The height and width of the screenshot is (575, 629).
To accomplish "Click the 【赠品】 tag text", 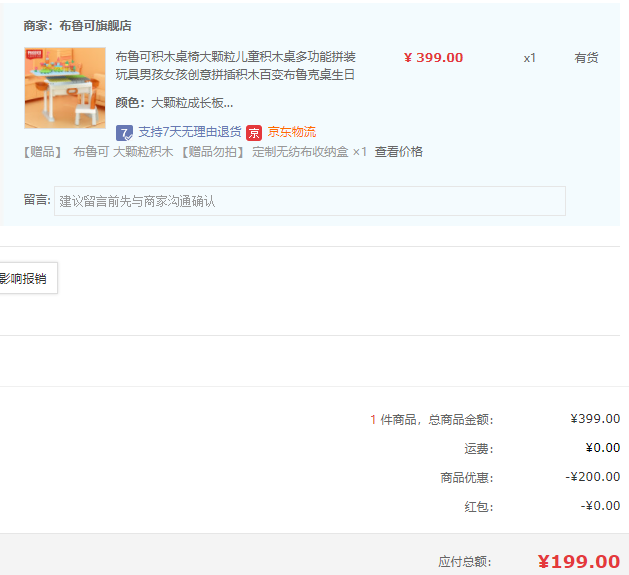I will [43, 152].
